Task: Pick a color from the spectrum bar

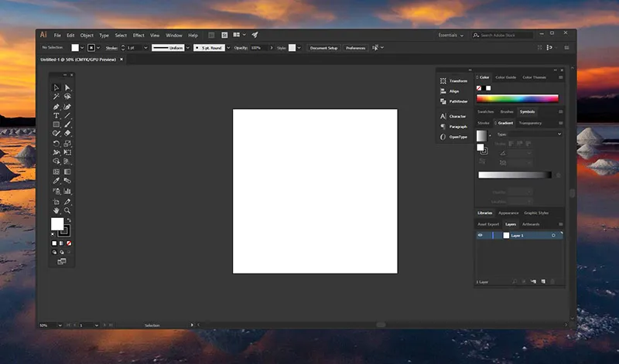Action: 518,98
